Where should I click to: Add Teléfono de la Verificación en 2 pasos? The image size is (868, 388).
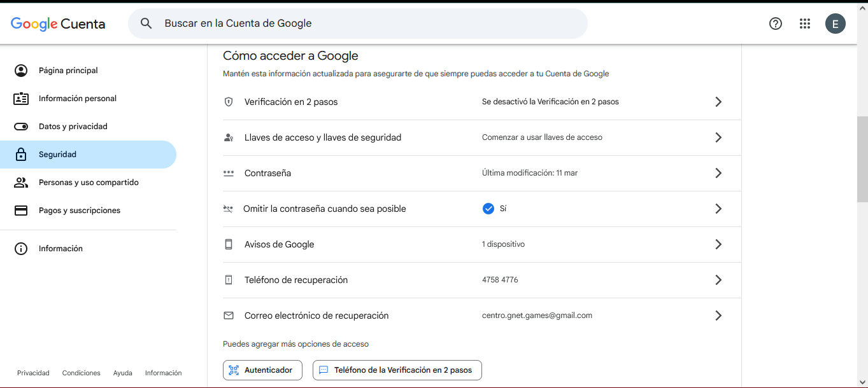point(397,370)
